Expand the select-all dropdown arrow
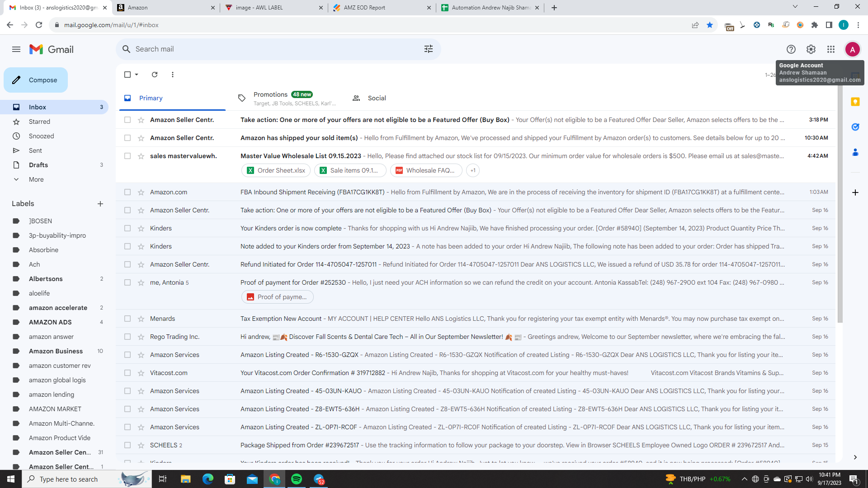This screenshot has height=488, width=868. (x=137, y=75)
